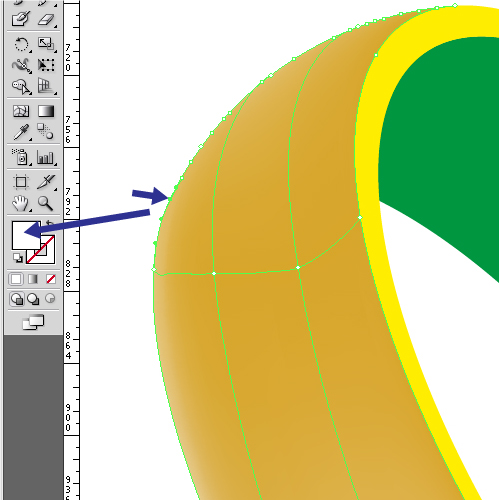Image resolution: width=500 pixels, height=500 pixels.
Task: Activate the Hand tool
Action: point(21,204)
